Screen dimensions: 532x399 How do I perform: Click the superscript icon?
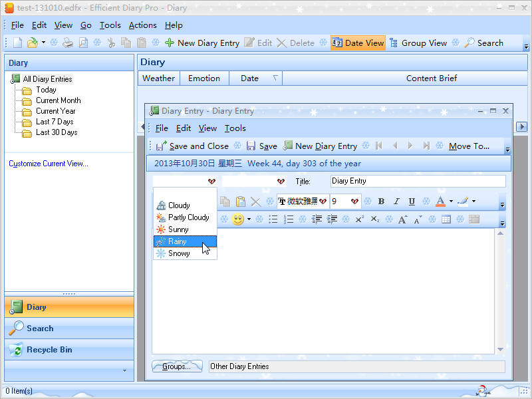click(x=359, y=219)
